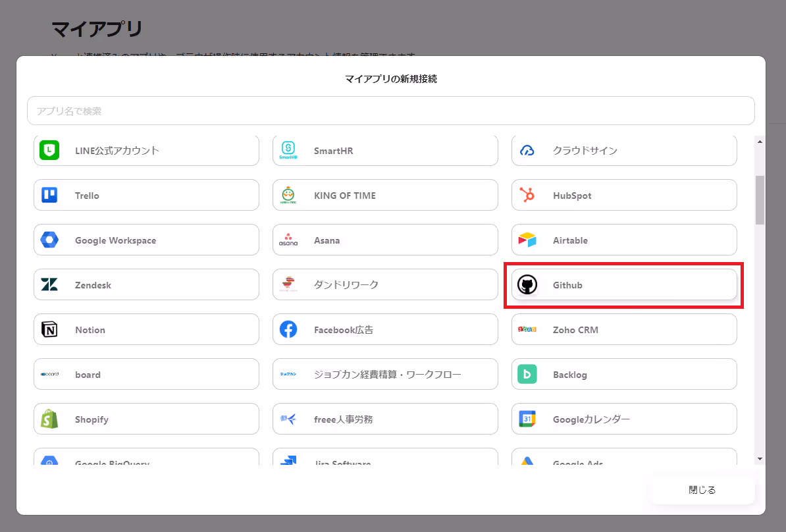Click the scrollbar down arrow
The image size is (786, 532).
760,459
